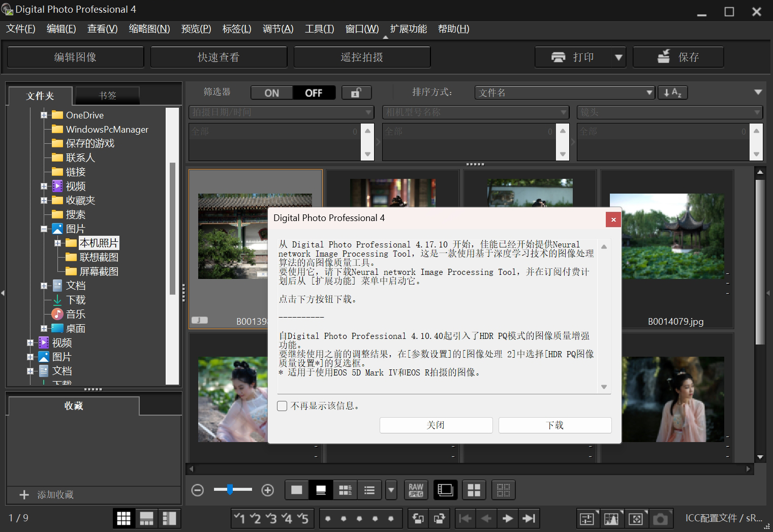
Task: Open the 工具(T) menu
Action: point(319,29)
